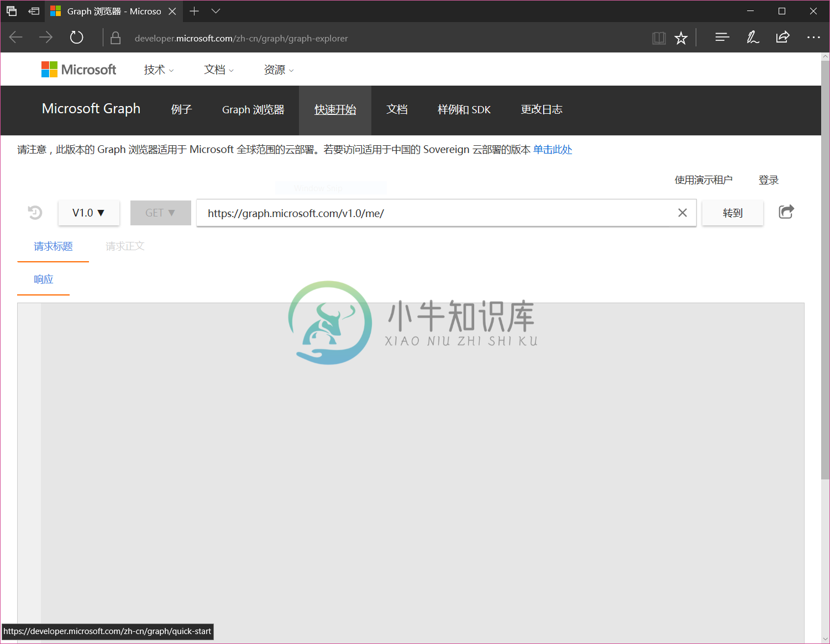830x644 pixels.
Task: Click the site lock icon in address bar
Action: [x=115, y=38]
